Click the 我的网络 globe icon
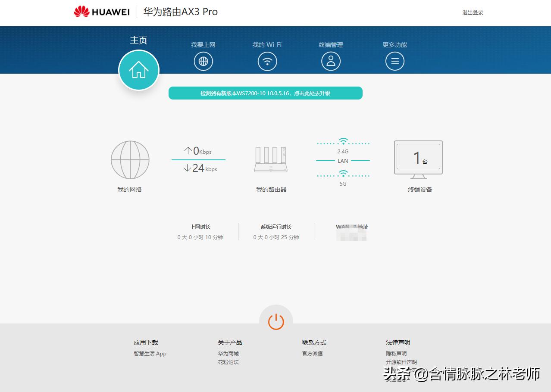Screen dimensions: 551x392 tap(130, 159)
